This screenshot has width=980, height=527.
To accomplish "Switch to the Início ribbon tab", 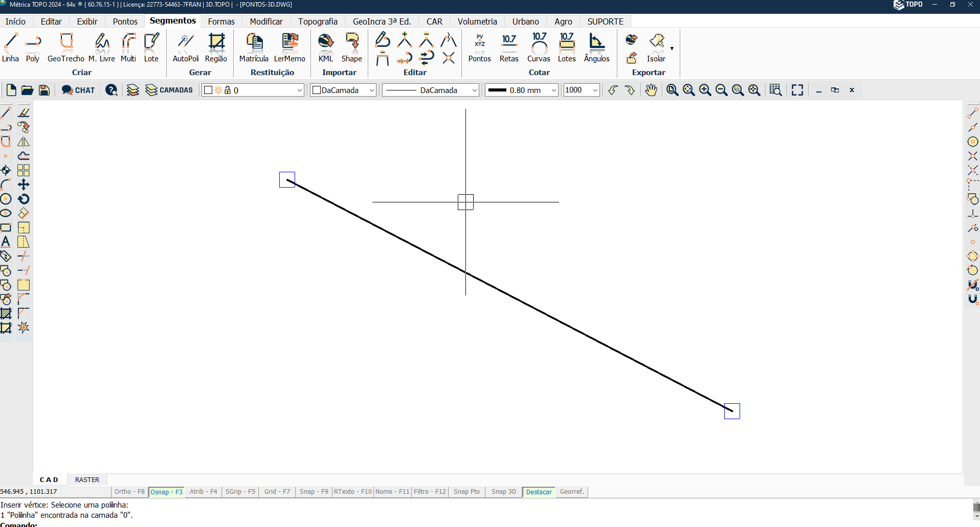I will coord(15,21).
